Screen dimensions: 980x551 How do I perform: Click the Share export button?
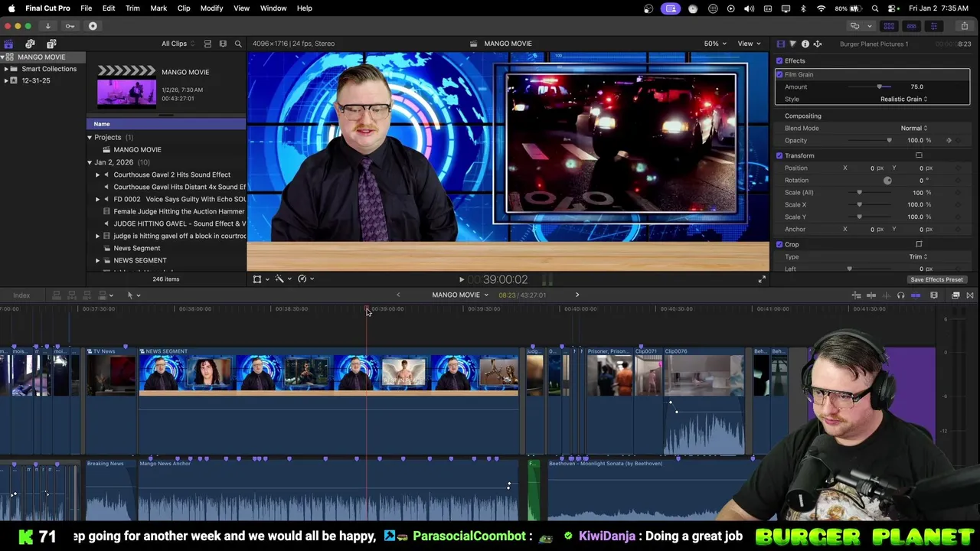point(964,26)
